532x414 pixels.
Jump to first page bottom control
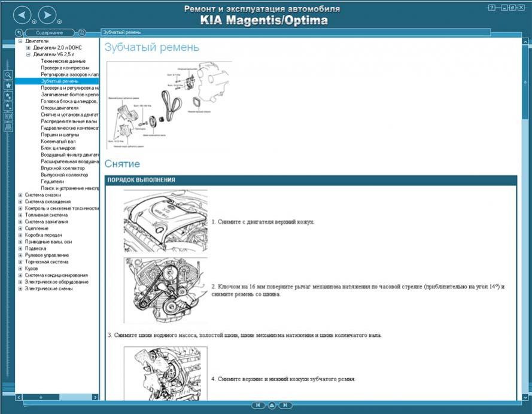(x=258, y=405)
